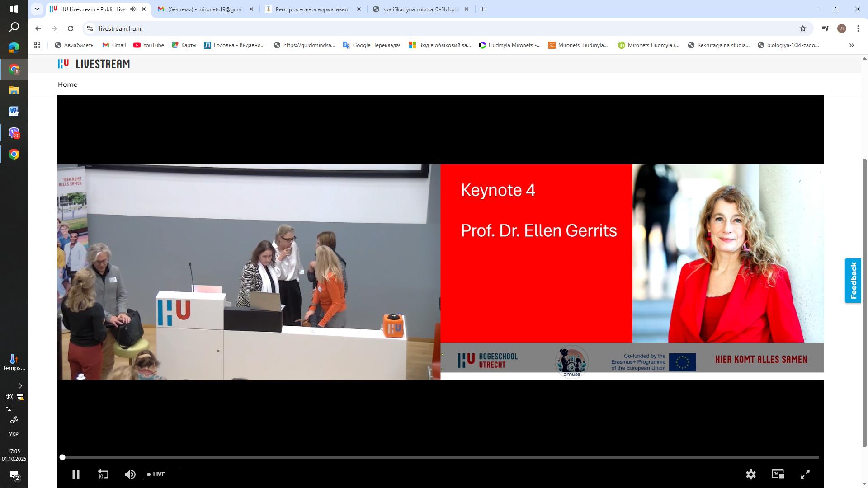Open YouTube bookmark

click(149, 45)
